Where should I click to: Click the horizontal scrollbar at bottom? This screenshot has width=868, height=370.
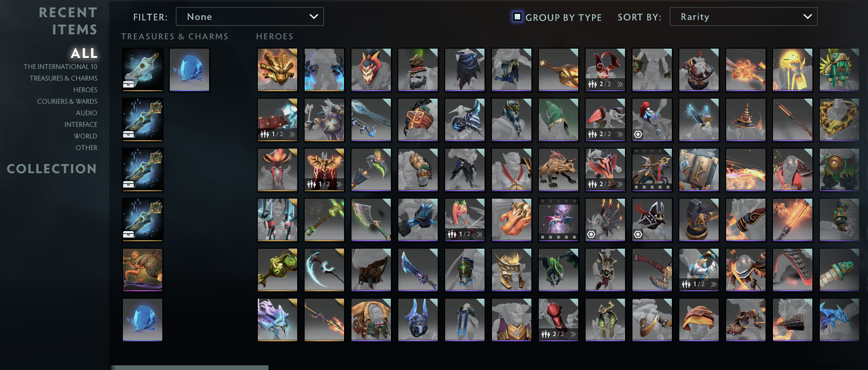click(189, 368)
